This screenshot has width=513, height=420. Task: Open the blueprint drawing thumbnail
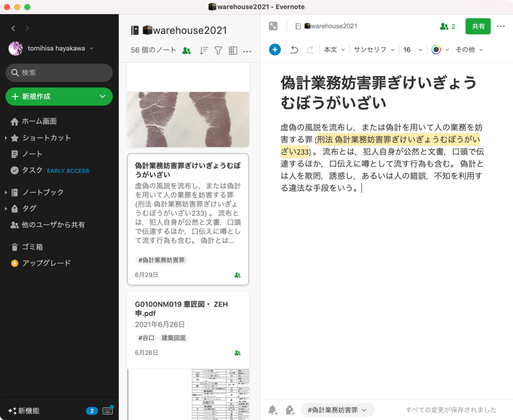tap(188, 394)
